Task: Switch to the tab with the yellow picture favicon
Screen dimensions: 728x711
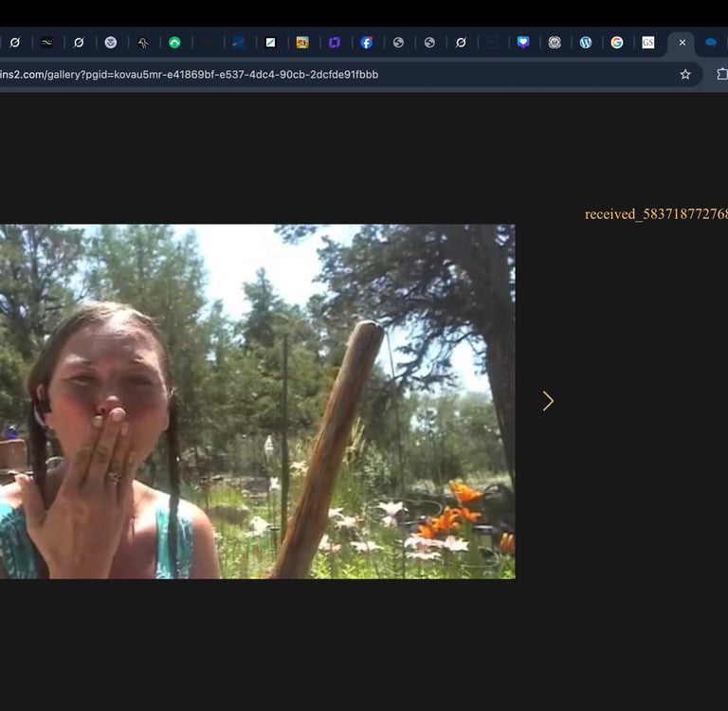Action: (302, 43)
